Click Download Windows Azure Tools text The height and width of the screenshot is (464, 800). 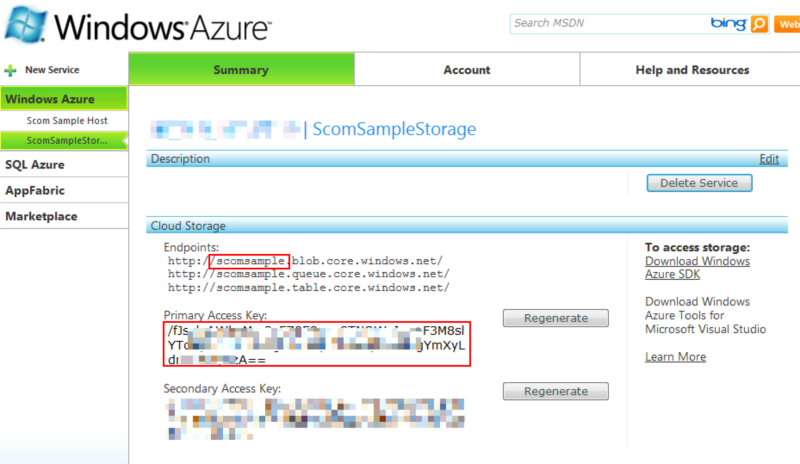(x=705, y=315)
